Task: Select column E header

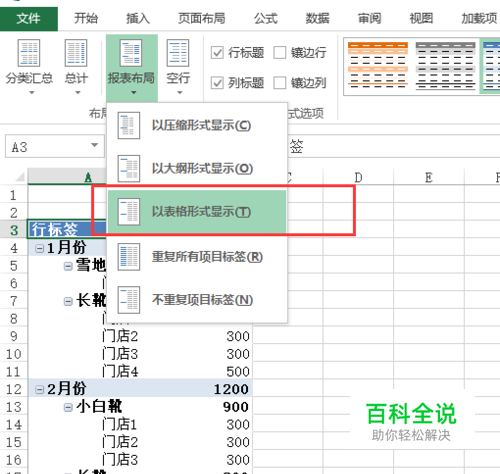Action: click(x=429, y=177)
